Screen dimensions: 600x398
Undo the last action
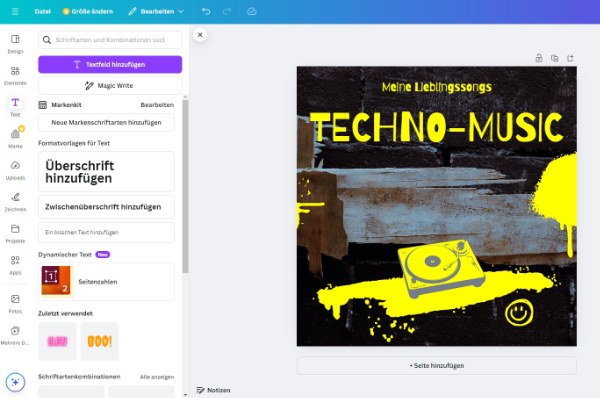[206, 11]
